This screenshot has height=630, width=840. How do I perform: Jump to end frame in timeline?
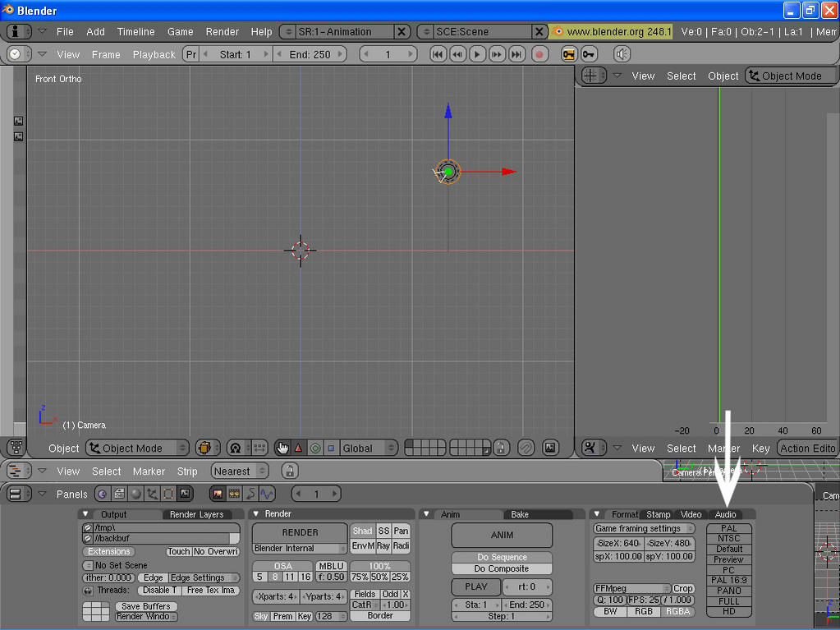pos(516,54)
